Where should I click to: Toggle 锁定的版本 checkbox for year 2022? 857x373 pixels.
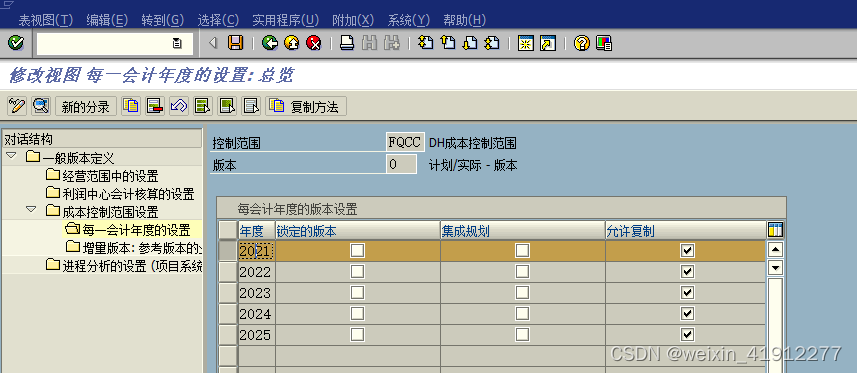(x=357, y=271)
